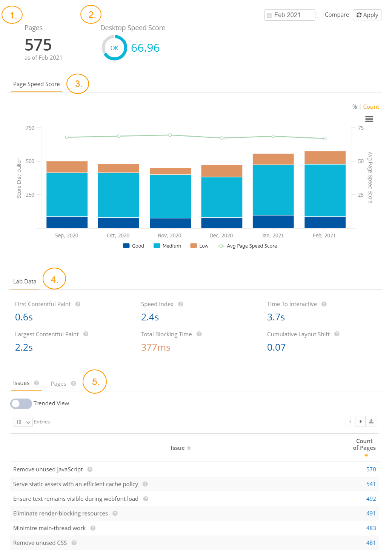Toggle the Good legend item below chart
The height and width of the screenshot is (551, 392).
(x=133, y=246)
